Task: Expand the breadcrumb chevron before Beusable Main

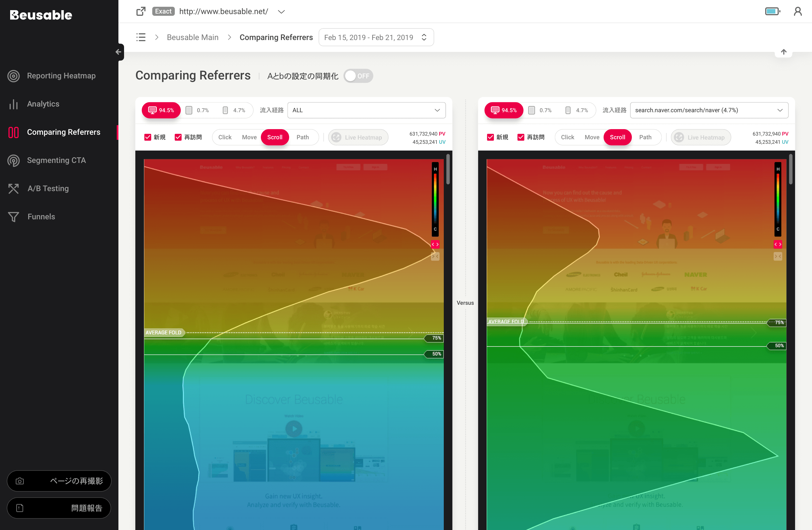Action: 156,37
